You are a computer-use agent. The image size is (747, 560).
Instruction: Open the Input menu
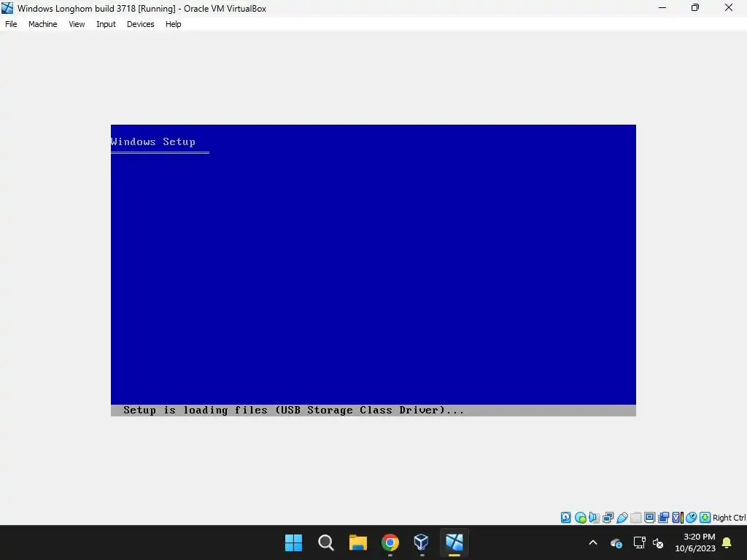pyautogui.click(x=106, y=24)
